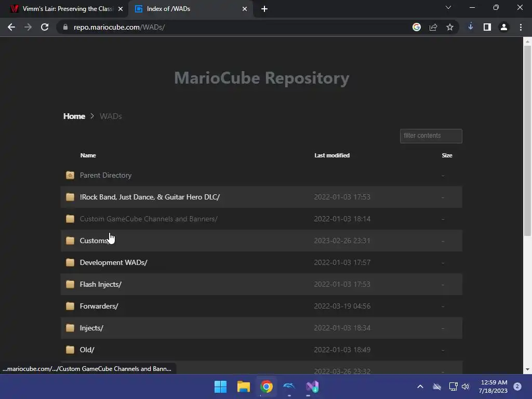Open the Customs folder
The image size is (532, 399).
(94, 241)
